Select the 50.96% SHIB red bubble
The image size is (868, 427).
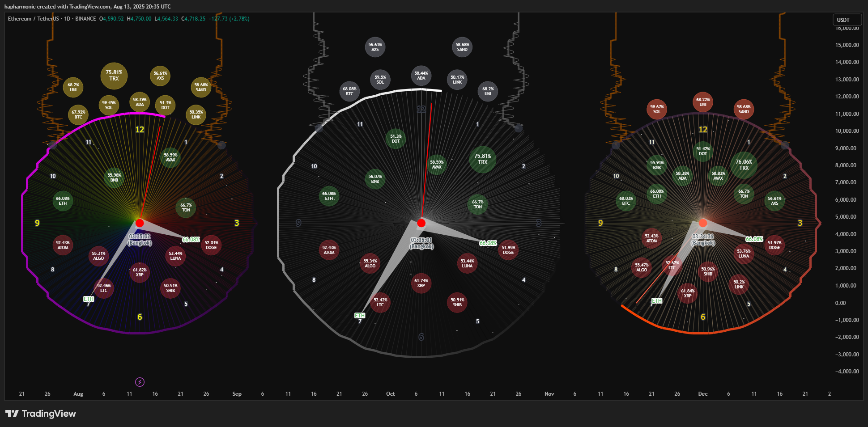click(x=708, y=271)
